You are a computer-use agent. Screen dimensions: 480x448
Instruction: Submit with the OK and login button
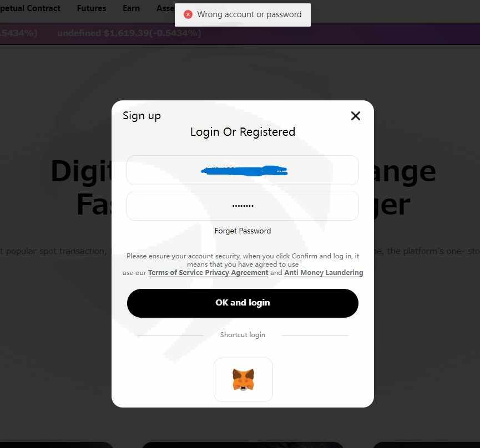pyautogui.click(x=242, y=303)
